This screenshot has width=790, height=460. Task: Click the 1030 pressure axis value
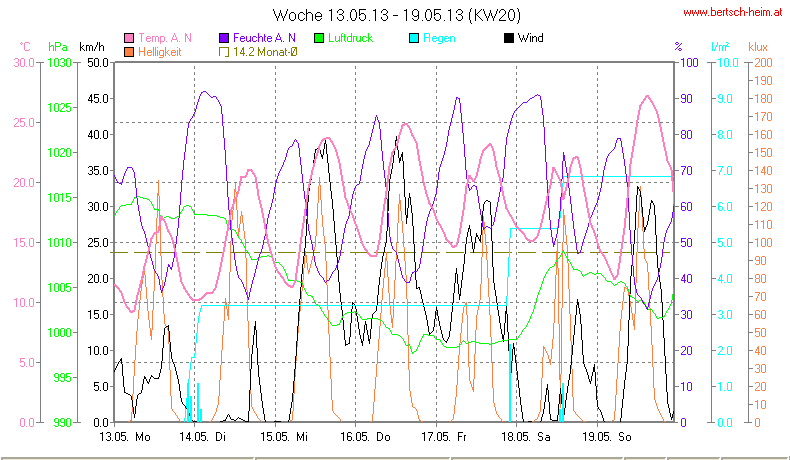pos(59,63)
